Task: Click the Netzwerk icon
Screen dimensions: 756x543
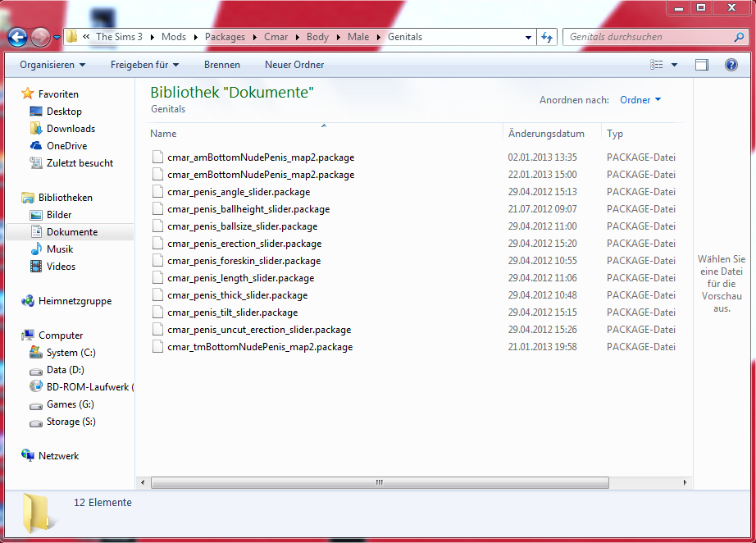Action: (28, 455)
